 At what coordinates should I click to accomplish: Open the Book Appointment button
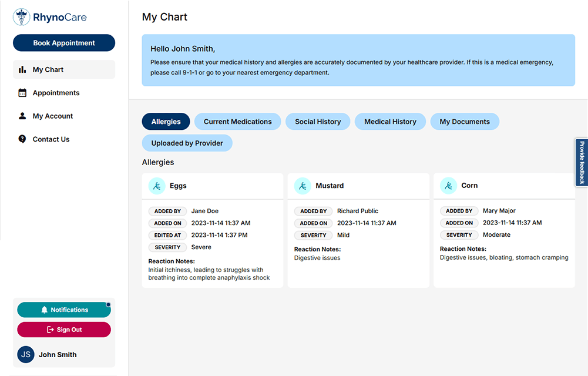(64, 43)
